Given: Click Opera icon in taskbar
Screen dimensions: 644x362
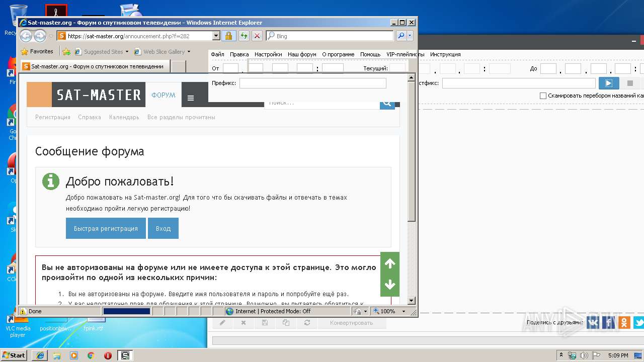Looking at the screenshot, I should point(108,355).
